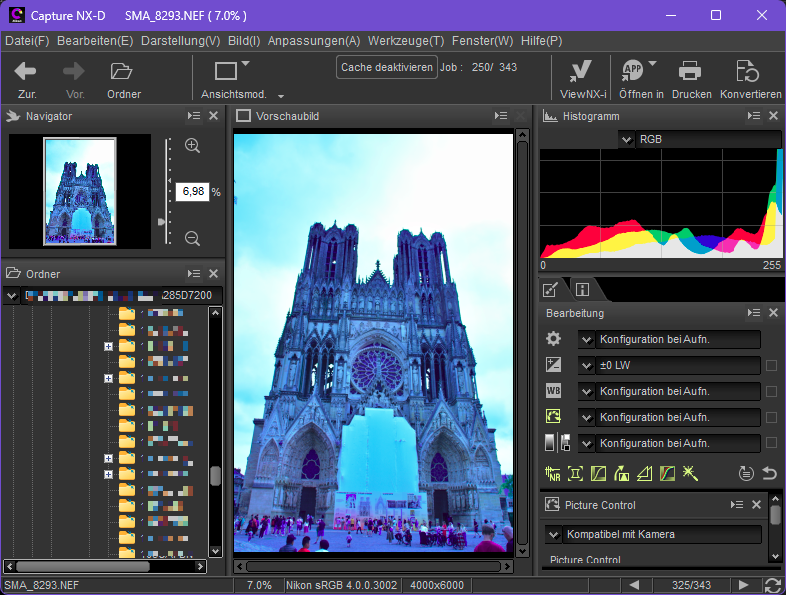The height and width of the screenshot is (595, 786).
Task: Click the undo arrow in Bearbeitung panel
Action: [x=769, y=473]
